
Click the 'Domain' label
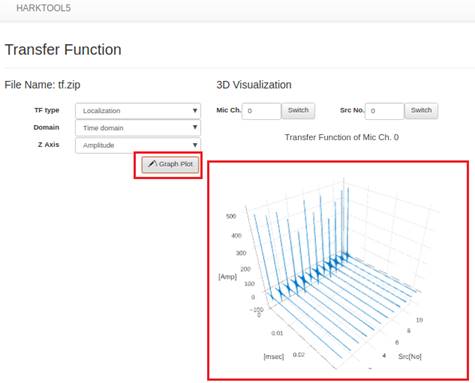(46, 127)
